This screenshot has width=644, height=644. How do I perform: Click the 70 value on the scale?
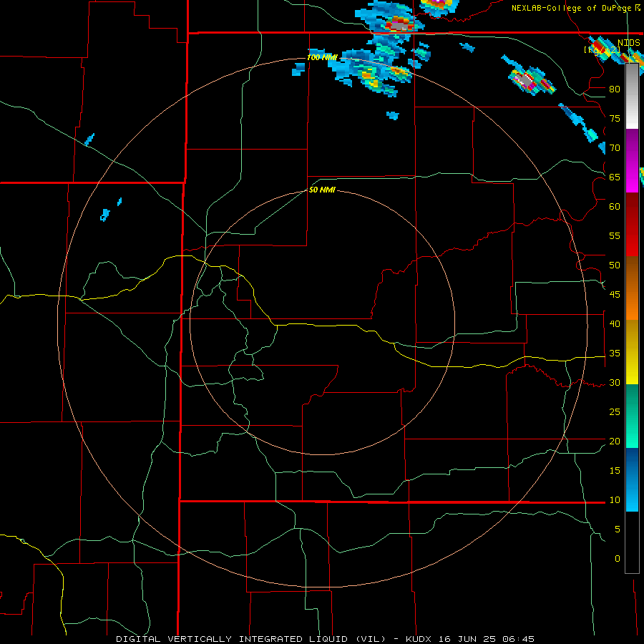(x=615, y=148)
